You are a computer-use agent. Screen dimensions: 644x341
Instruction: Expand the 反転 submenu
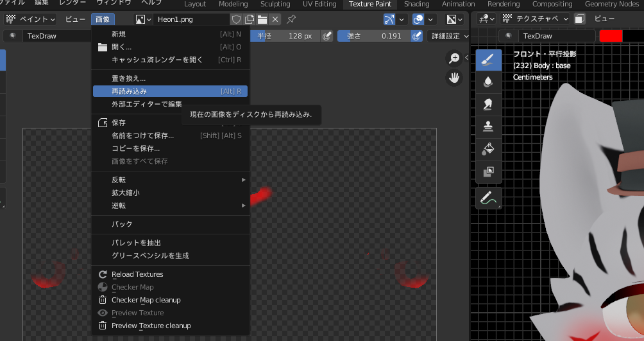click(171, 180)
